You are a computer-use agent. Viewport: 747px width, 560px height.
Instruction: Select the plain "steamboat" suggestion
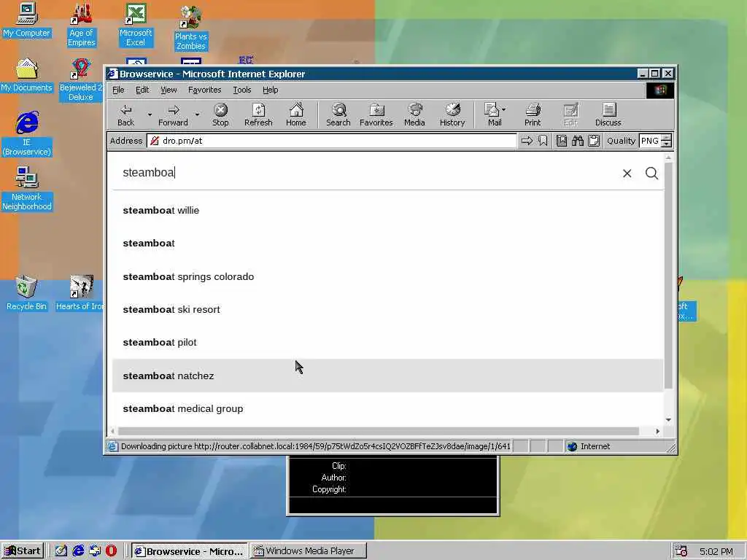[x=388, y=244]
